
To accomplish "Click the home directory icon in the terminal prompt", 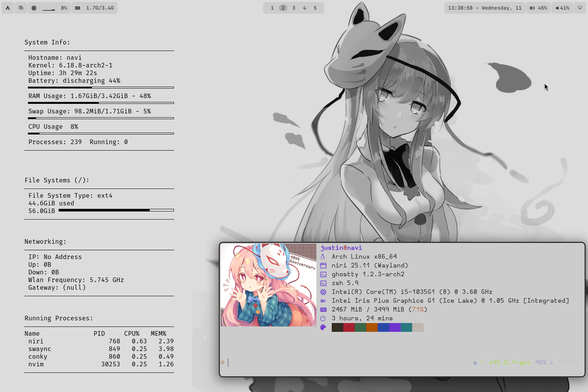I will 475,363.
